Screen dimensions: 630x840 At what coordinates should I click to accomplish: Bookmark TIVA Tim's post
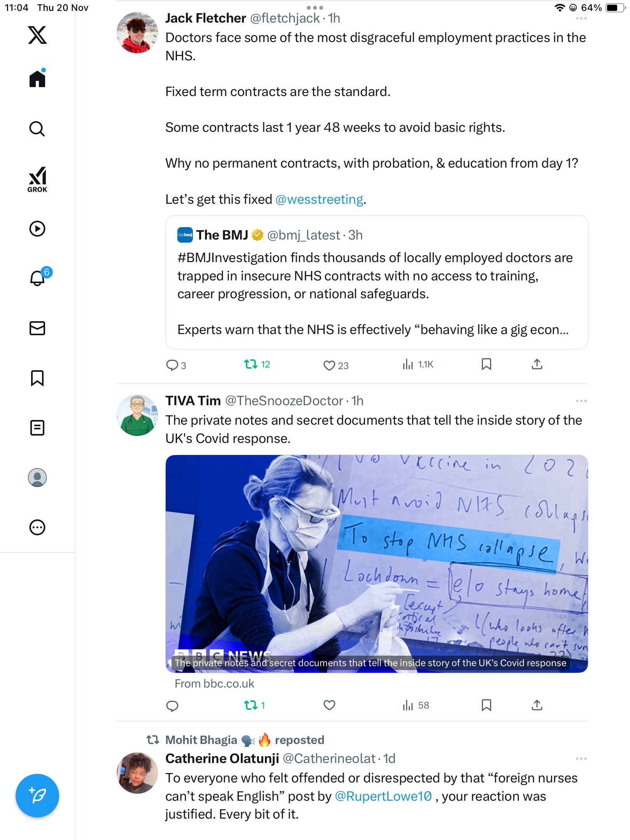click(486, 705)
